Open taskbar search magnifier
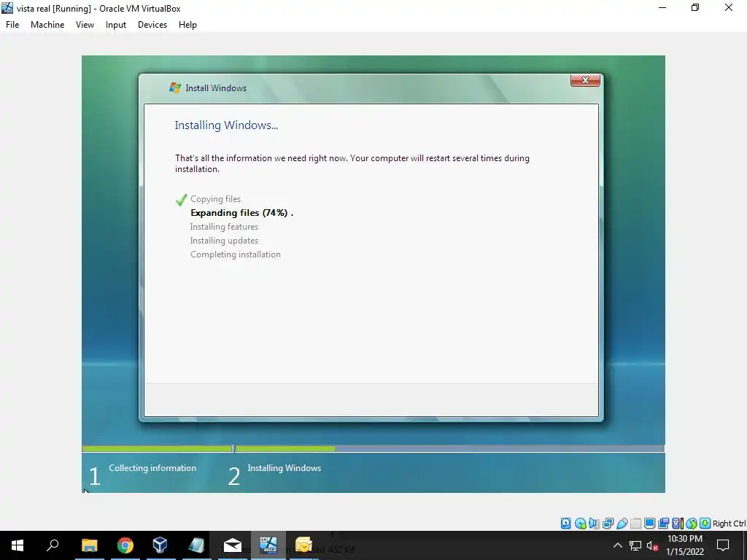 pyautogui.click(x=53, y=545)
